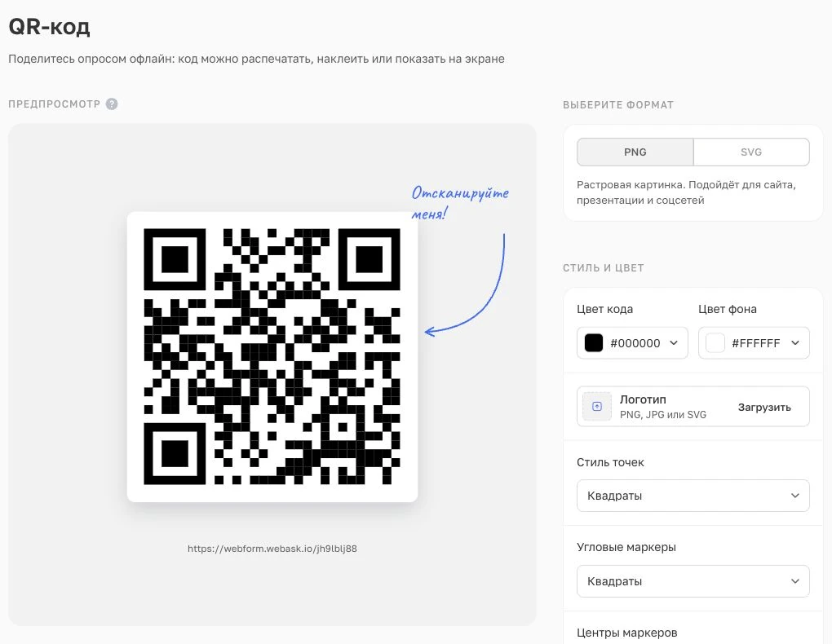Screen dimensions: 832x644
Task: Click the Поделитесь опросом офлайн description
Action: point(256,59)
